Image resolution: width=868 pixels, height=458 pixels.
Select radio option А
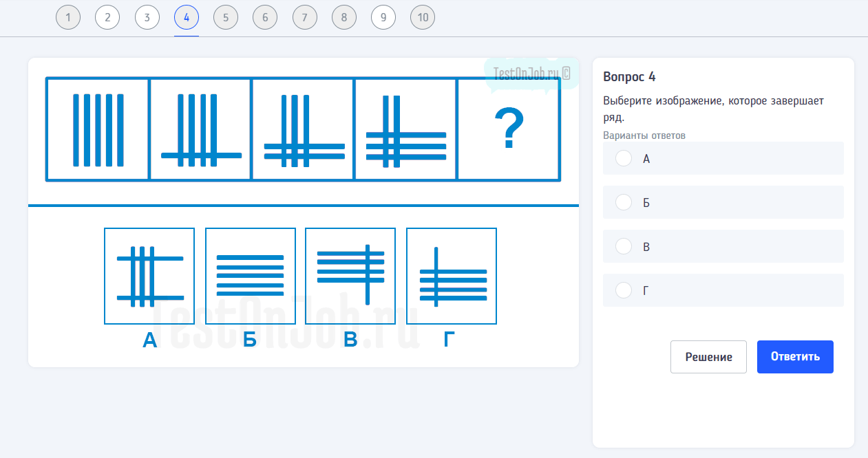tap(624, 158)
